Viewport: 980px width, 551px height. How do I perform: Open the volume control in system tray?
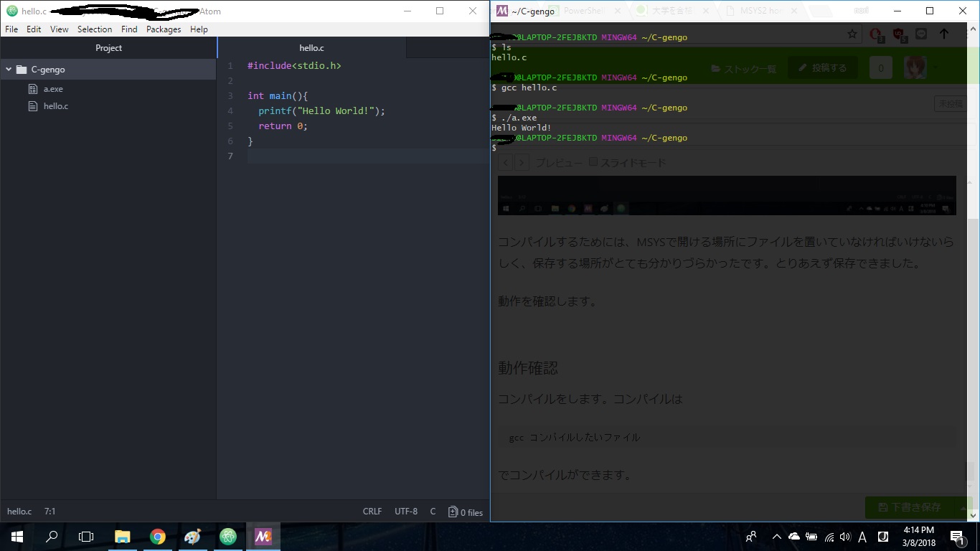point(845,537)
